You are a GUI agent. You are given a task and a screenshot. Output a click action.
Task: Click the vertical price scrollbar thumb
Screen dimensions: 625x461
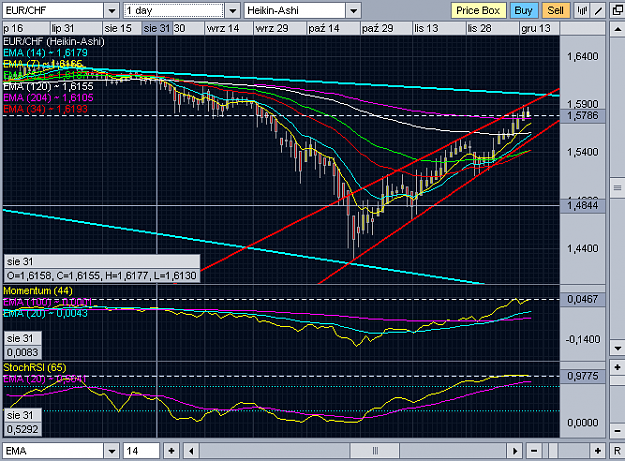click(617, 188)
